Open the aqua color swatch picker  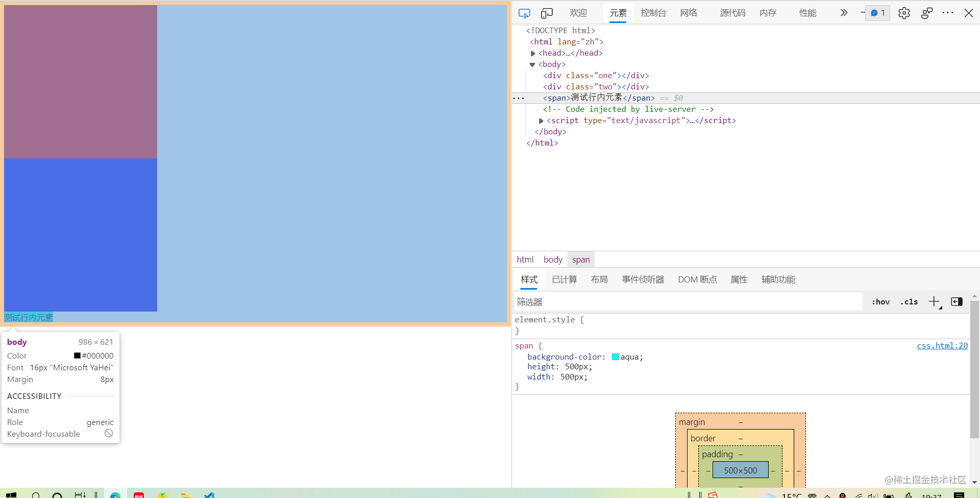(615, 357)
